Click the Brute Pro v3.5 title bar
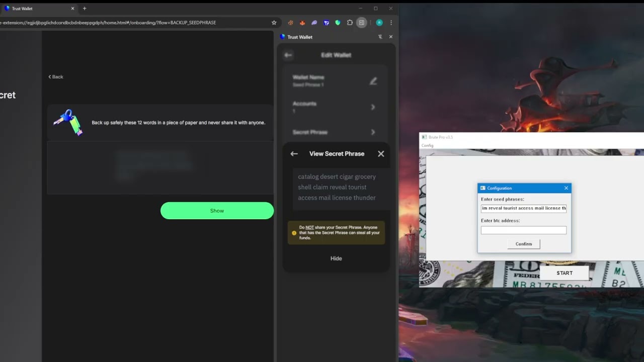 (531, 137)
